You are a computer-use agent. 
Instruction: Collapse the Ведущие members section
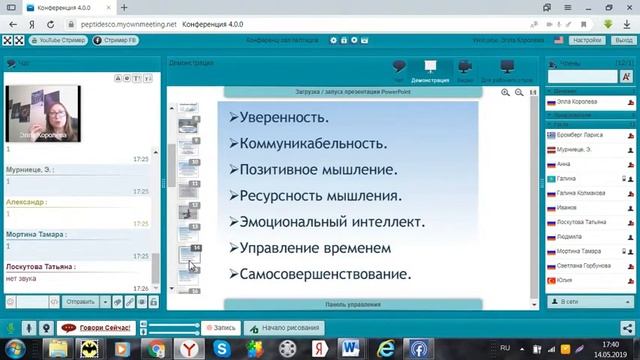click(591, 91)
